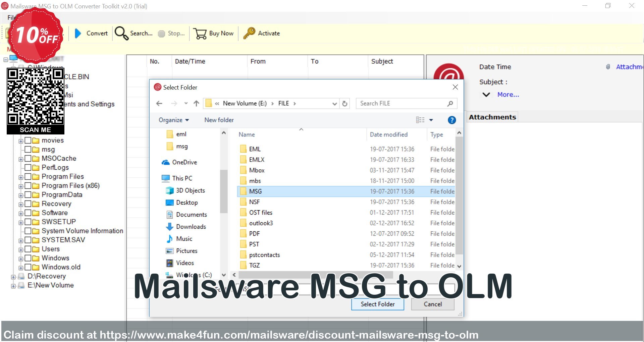Open help in the Select Folder dialog
The image size is (644, 342).
coord(452,120)
